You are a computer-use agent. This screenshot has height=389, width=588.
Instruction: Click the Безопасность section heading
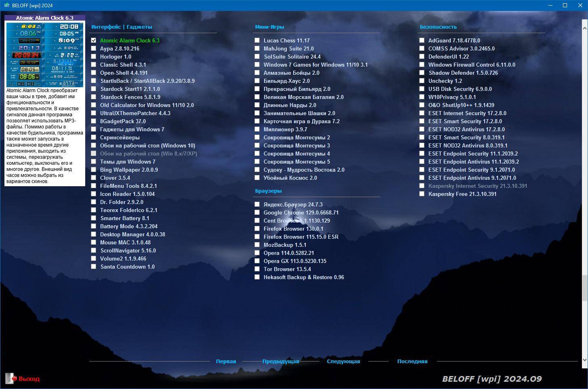pyautogui.click(x=438, y=27)
